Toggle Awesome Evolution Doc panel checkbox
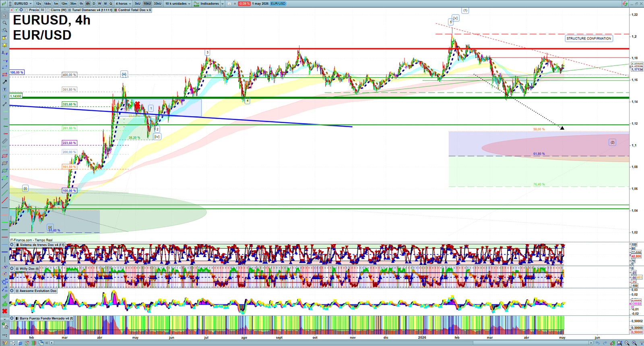This screenshot has width=644, height=346. click(x=17, y=290)
